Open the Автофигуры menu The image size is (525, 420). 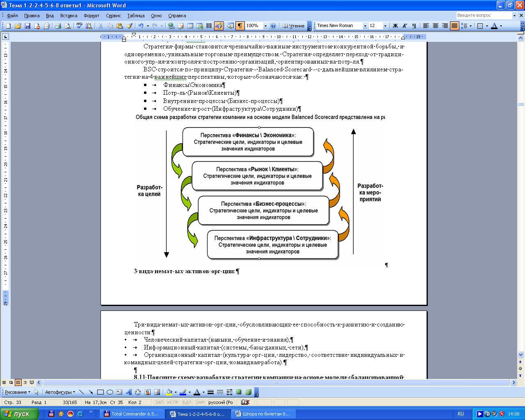click(60, 392)
